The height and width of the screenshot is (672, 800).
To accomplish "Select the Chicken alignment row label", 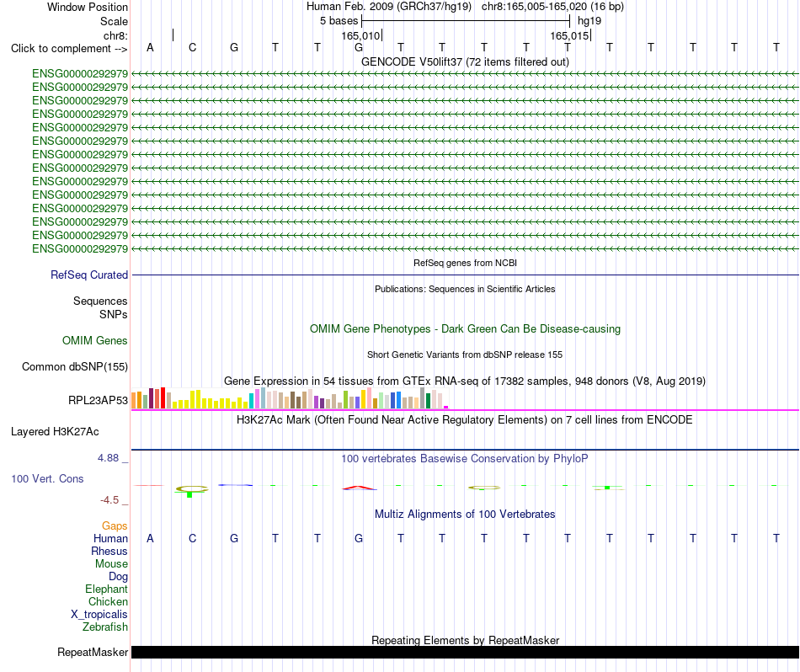I will pyautogui.click(x=108, y=601).
